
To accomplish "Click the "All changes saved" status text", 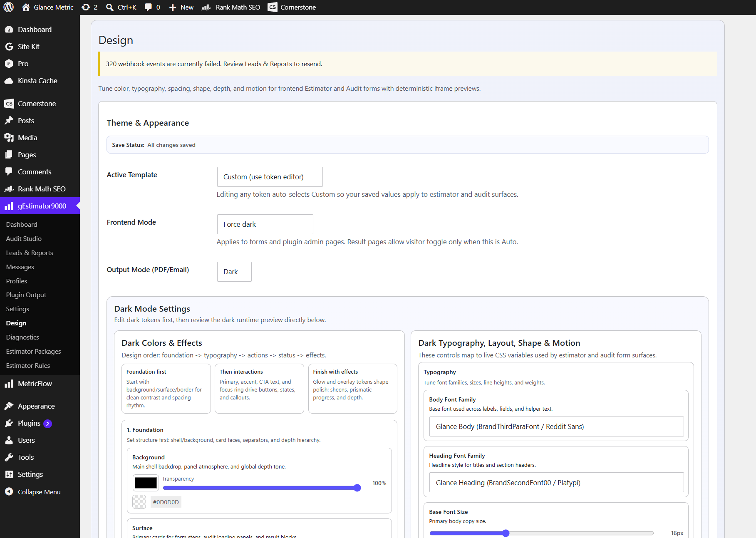I will [x=171, y=145].
